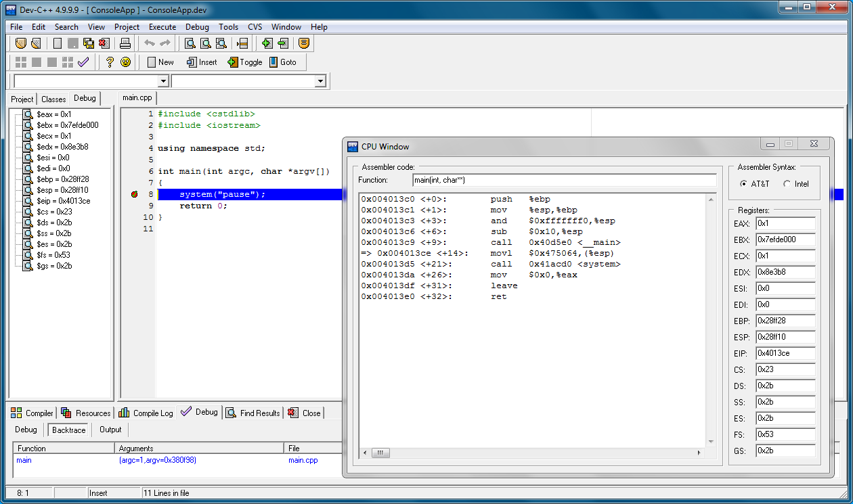The height and width of the screenshot is (504, 853).
Task: Open Find in Files with the magnifier-folder icon
Action: click(x=221, y=43)
